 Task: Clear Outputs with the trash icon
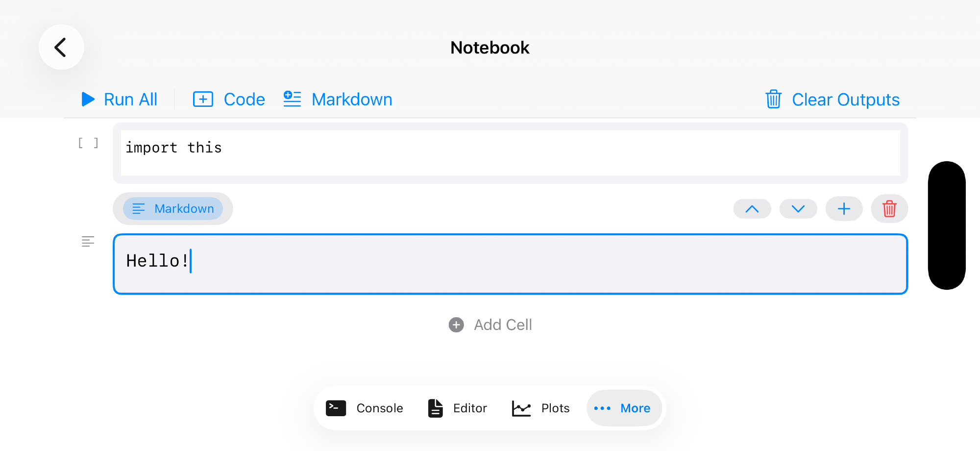tap(773, 100)
